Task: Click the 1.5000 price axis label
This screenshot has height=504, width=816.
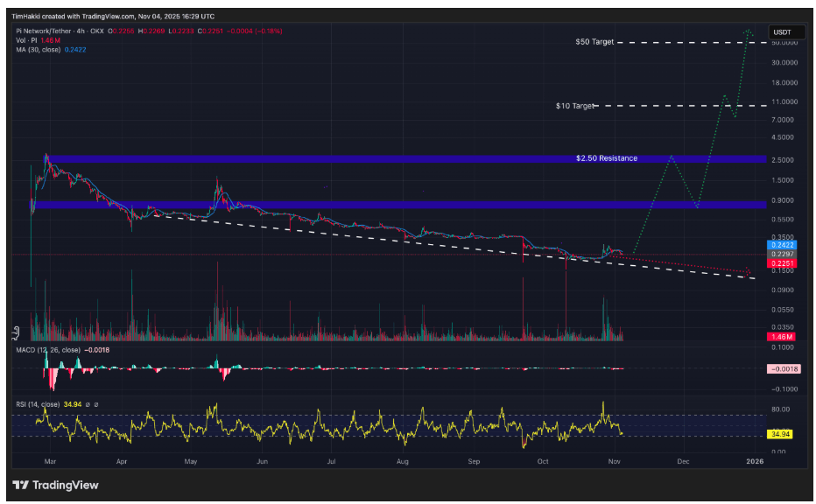Action: [x=783, y=180]
